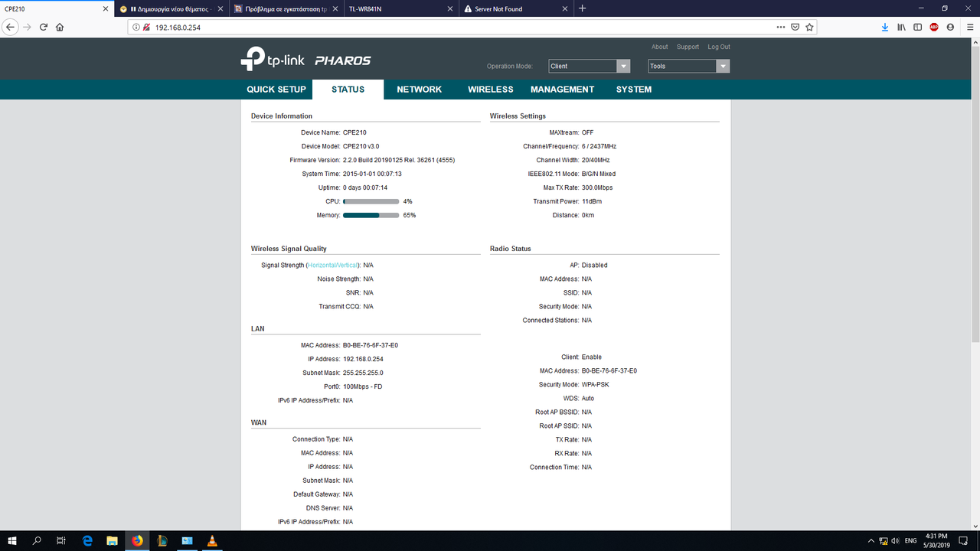This screenshot has height=551, width=980.
Task: Open the Firefox library icon
Action: pos(902,27)
